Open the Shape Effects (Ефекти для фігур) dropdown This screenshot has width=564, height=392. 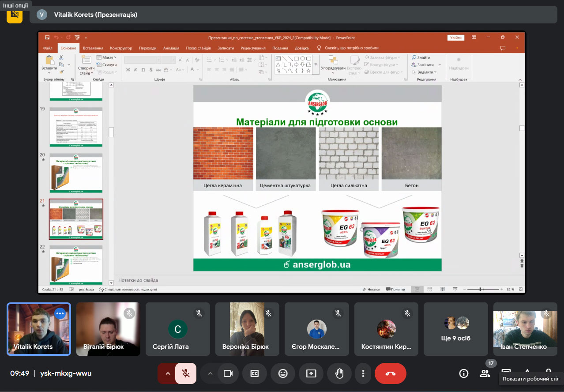(383, 72)
